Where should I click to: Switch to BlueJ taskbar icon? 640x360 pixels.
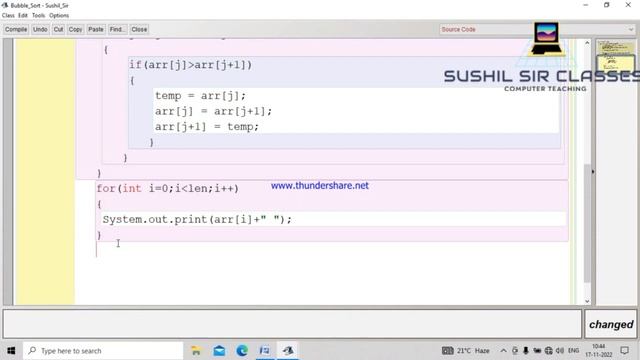tap(288, 351)
